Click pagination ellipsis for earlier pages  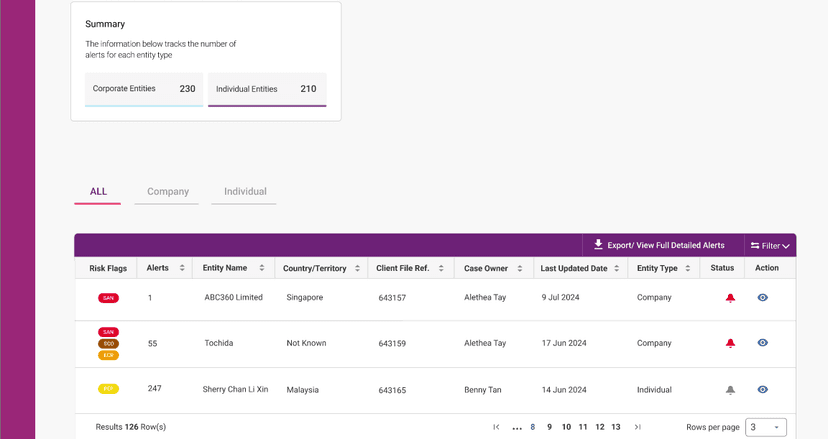(517, 428)
